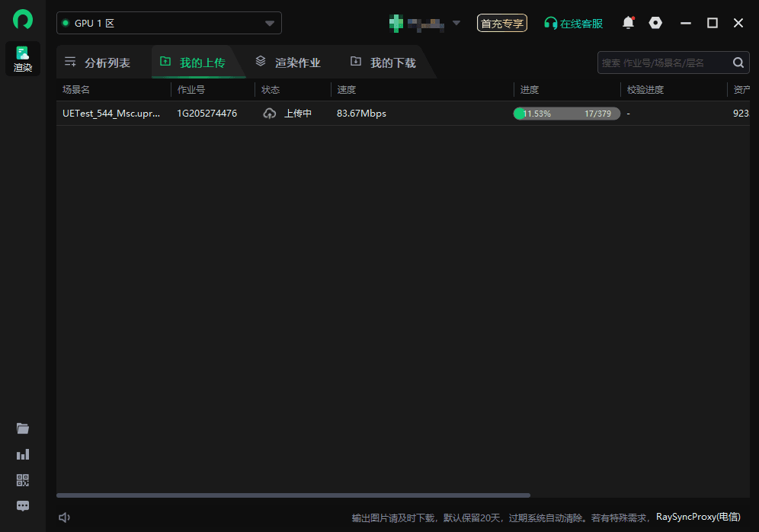759x532 pixels.
Task: Open settings hexagon icon
Action: (655, 23)
